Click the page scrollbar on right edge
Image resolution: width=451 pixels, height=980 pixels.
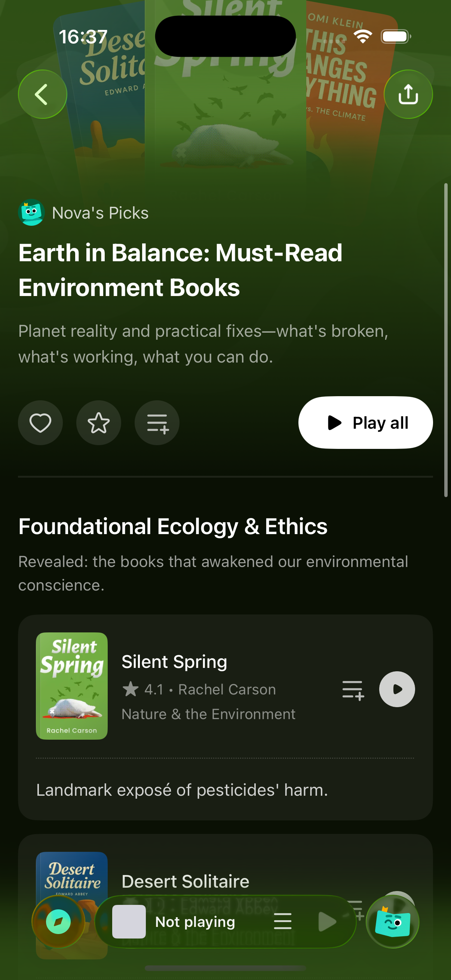pos(446,340)
